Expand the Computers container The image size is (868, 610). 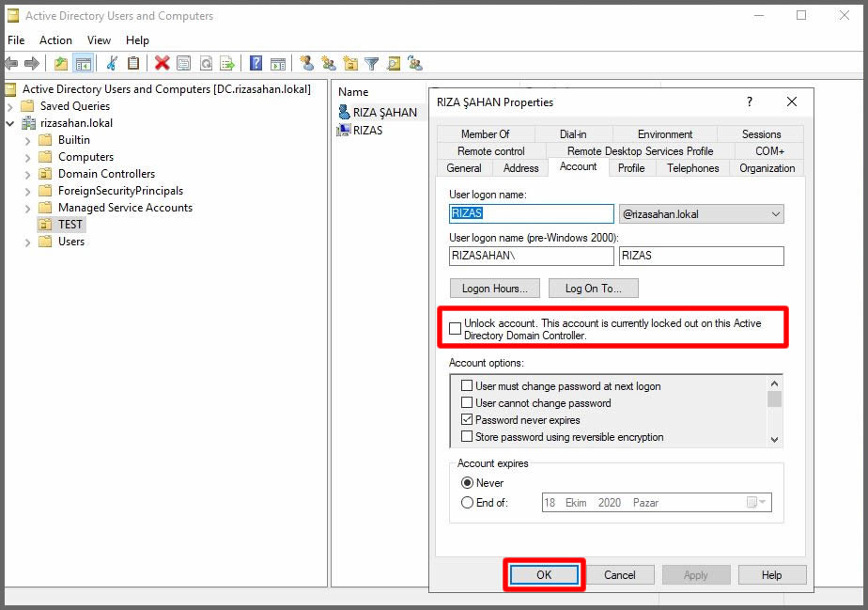click(x=27, y=158)
